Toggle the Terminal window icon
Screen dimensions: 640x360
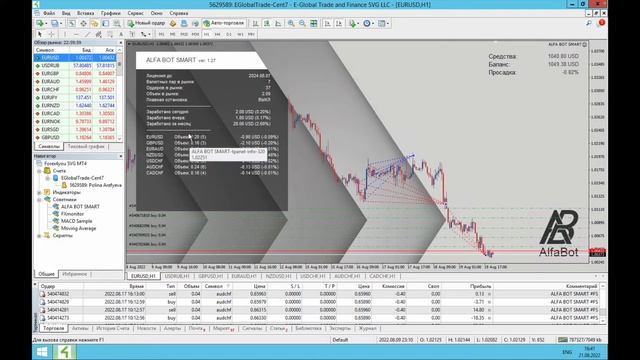[106, 23]
